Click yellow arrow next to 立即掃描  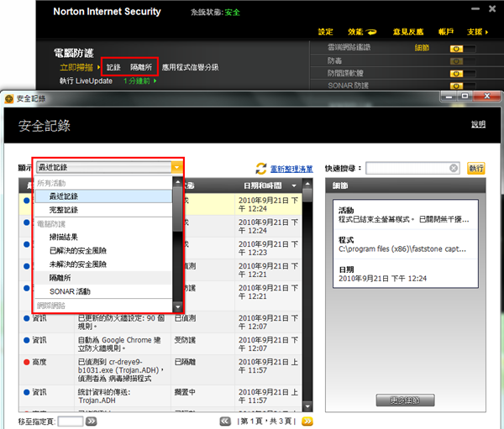point(98,67)
